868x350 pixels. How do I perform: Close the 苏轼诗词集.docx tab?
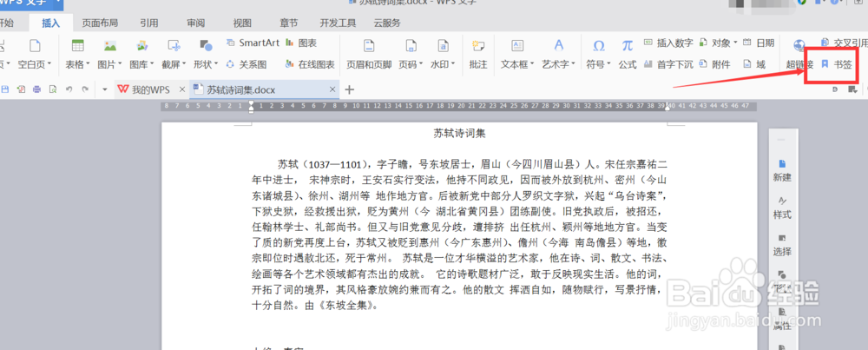332,89
